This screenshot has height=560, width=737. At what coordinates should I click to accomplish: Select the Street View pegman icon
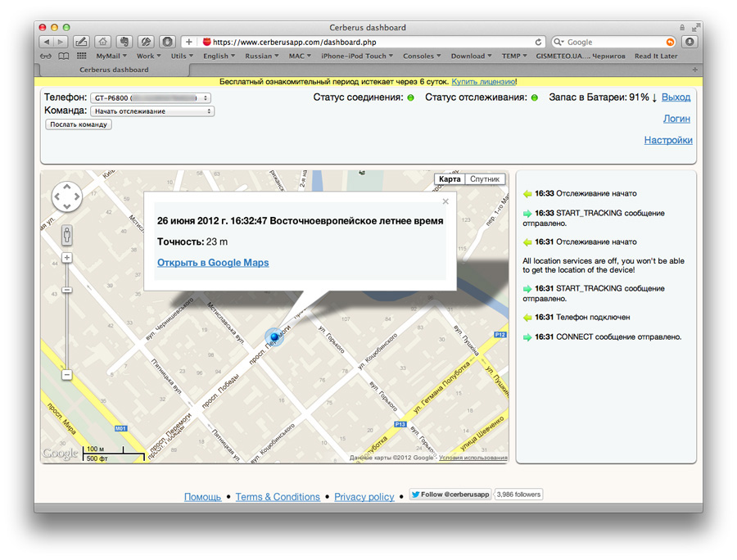(x=66, y=233)
